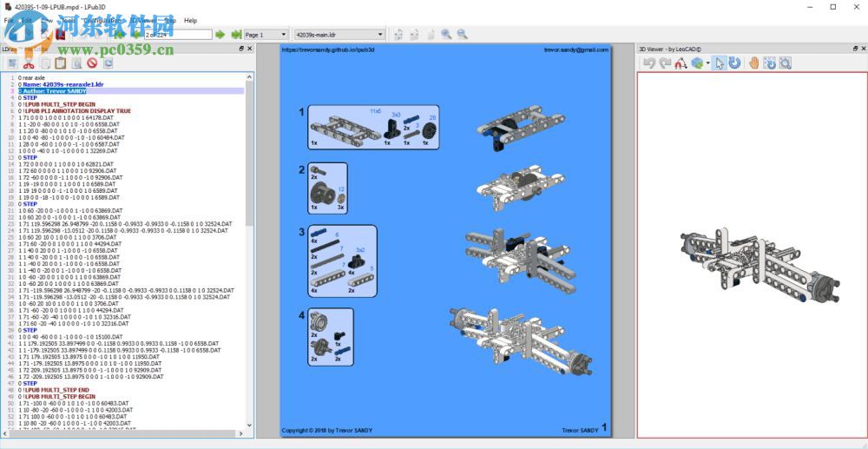868x449 pixels.
Task: Click the step 2 assembly image
Action: 520,188
